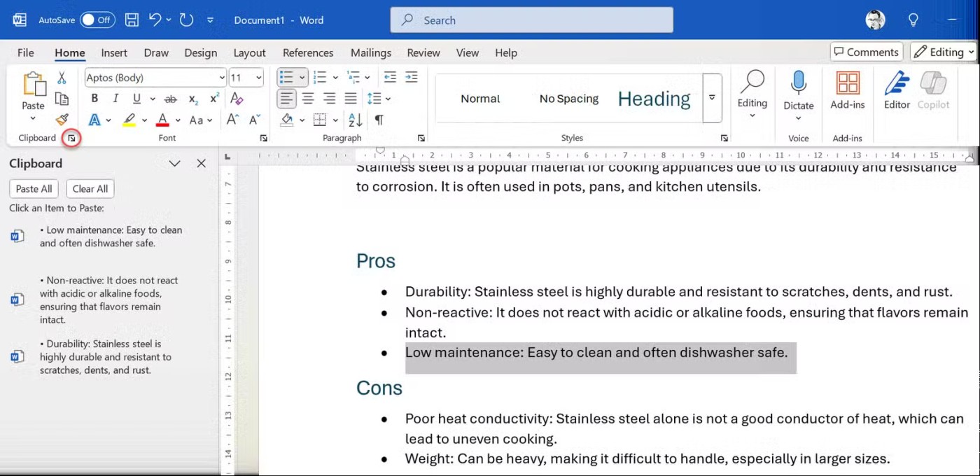Toggle Italic formatting

[115, 99]
